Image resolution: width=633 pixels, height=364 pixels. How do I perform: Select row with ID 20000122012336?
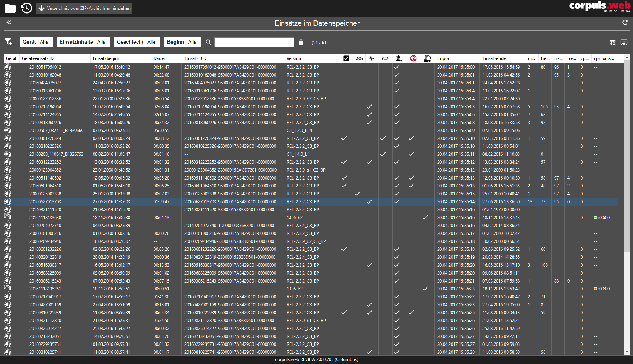[311, 98]
